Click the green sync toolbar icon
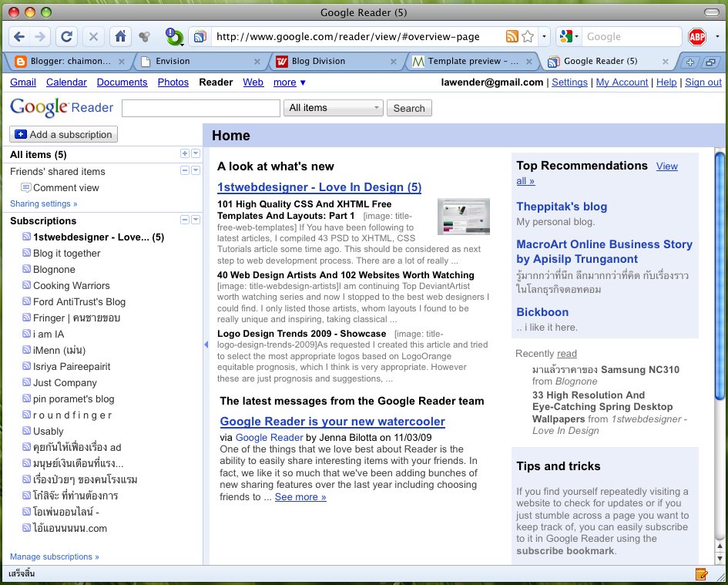728x585 pixels. [174, 37]
